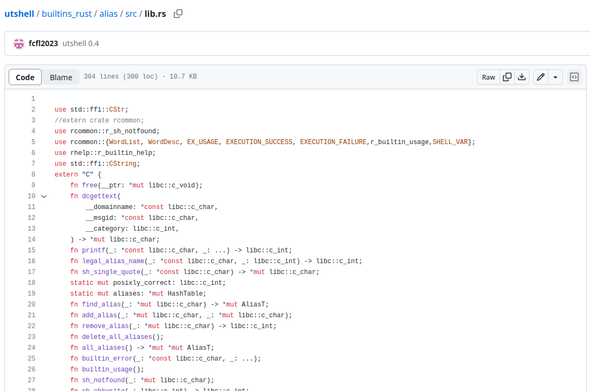Click the all_aliases function name
This screenshot has height=391, width=590.
[x=103, y=348]
